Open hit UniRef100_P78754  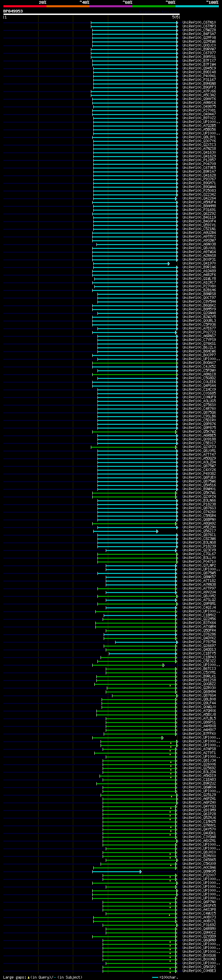point(199,642)
